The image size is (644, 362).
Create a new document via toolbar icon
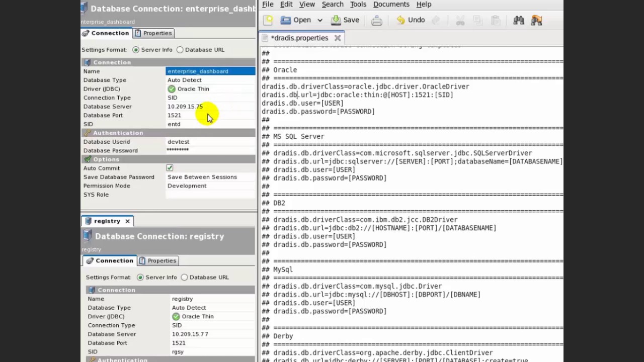click(x=268, y=20)
